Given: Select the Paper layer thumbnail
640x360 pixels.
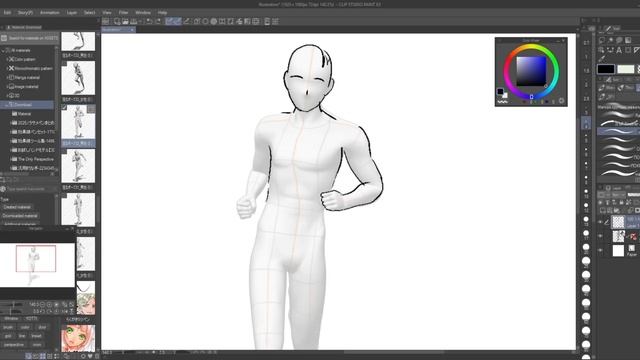Looking at the screenshot, I should pos(618,250).
